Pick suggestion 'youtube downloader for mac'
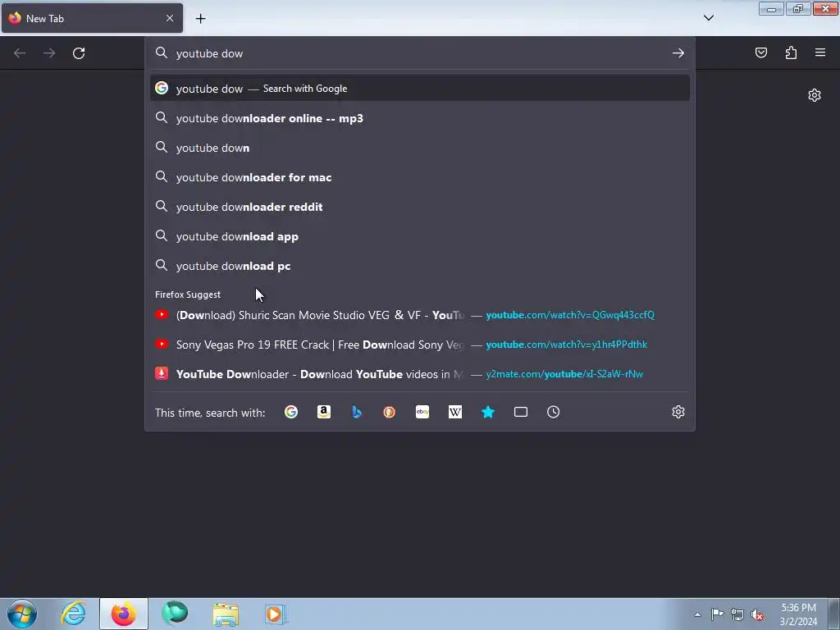The image size is (840, 630). pyautogui.click(x=420, y=177)
